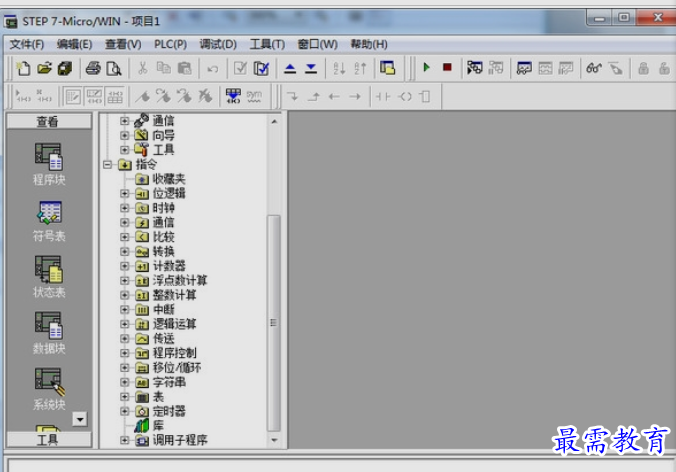The image size is (676, 472).
Task: Click the Program Status monitoring icon
Action: tap(475, 68)
